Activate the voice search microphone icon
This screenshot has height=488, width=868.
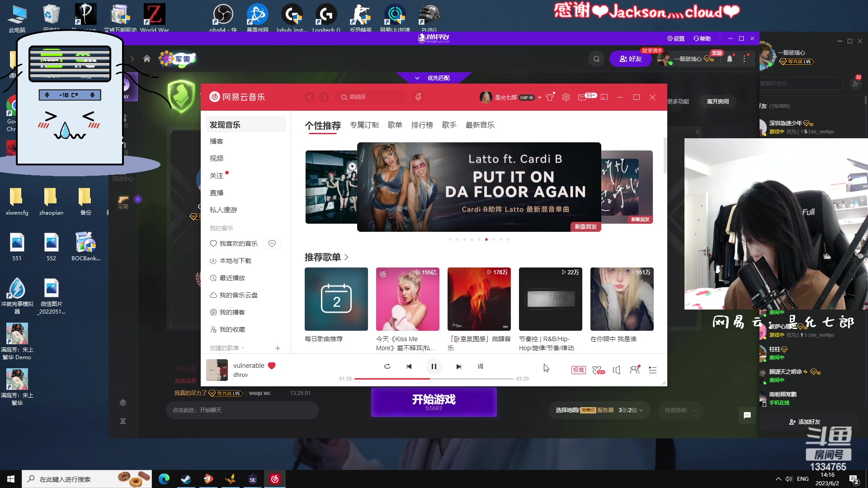[418, 97]
